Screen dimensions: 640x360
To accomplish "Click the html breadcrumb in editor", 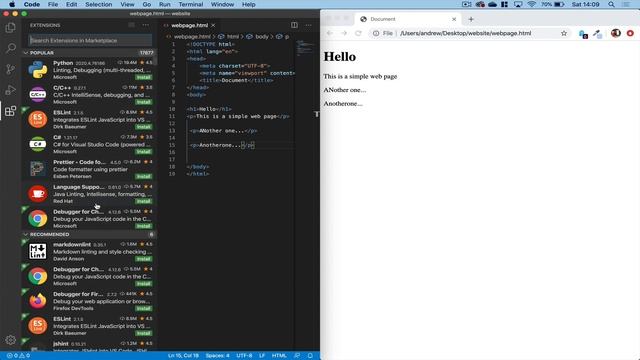I will (x=233, y=37).
